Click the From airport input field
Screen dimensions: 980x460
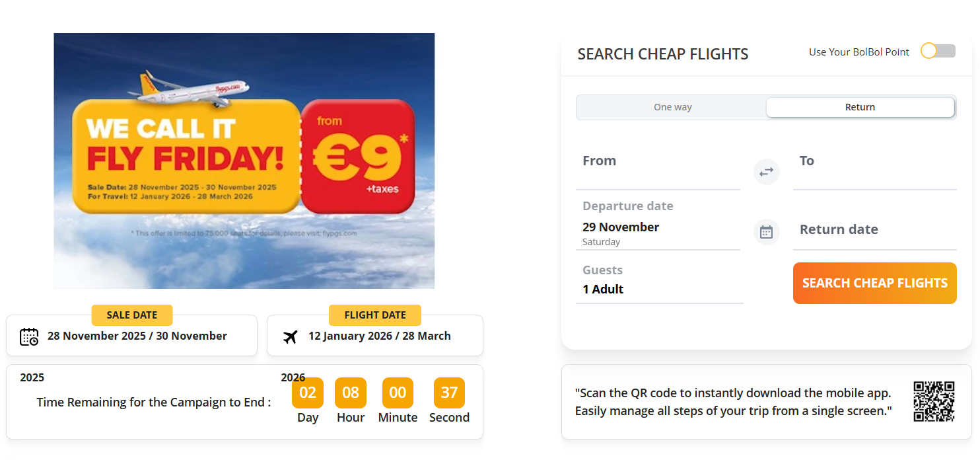coord(658,169)
